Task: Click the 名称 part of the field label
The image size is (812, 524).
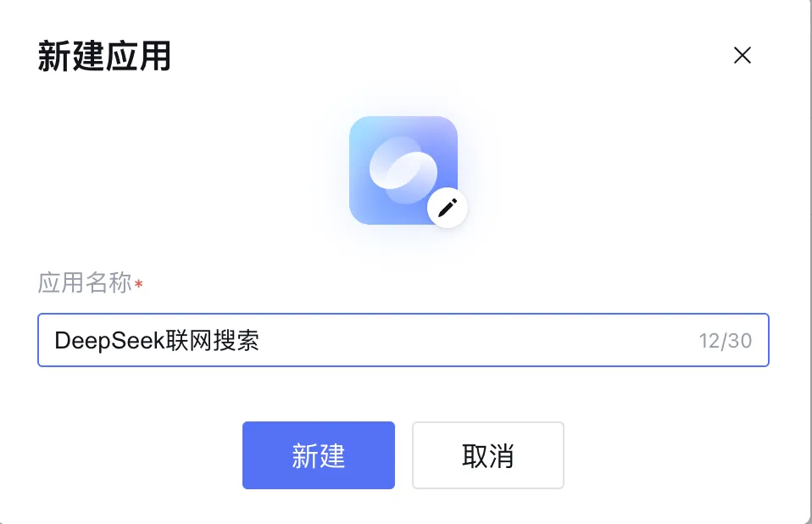Action: (x=108, y=282)
